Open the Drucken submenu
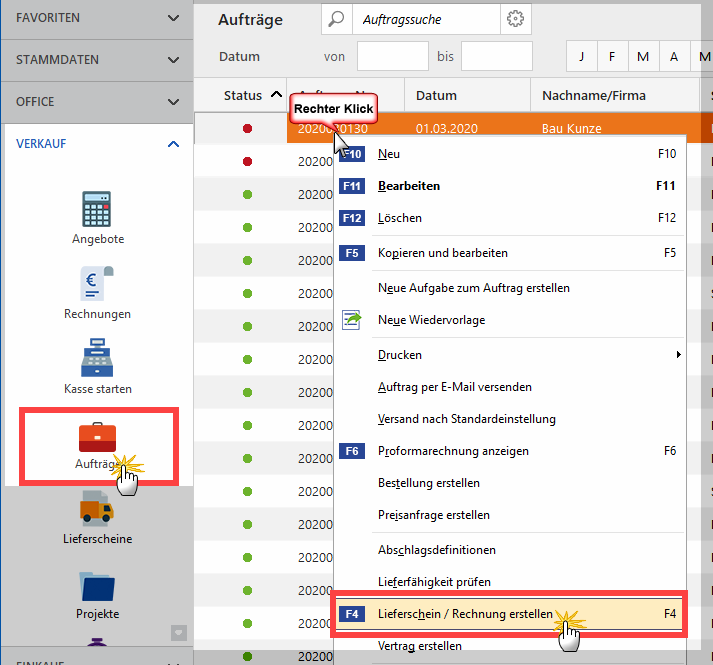This screenshot has width=713, height=665. pyautogui.click(x=400, y=355)
